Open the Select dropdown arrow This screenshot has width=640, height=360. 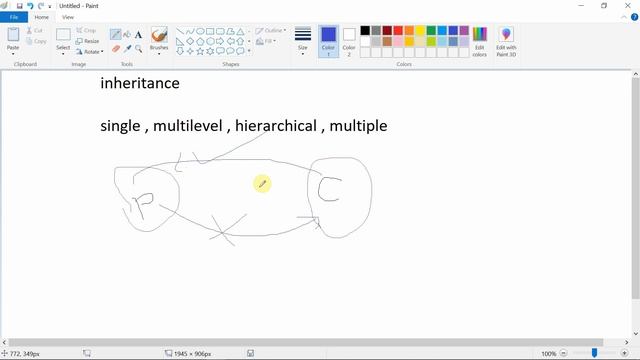point(63,54)
